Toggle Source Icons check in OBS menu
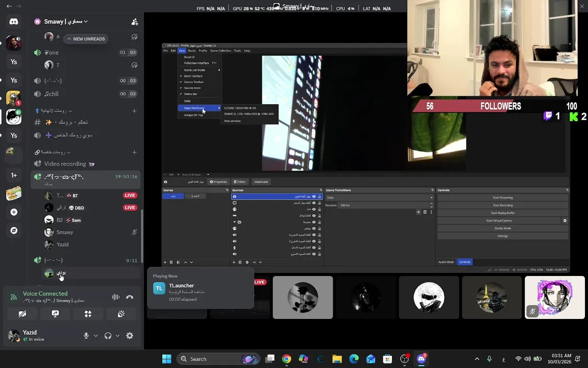 click(x=200, y=88)
